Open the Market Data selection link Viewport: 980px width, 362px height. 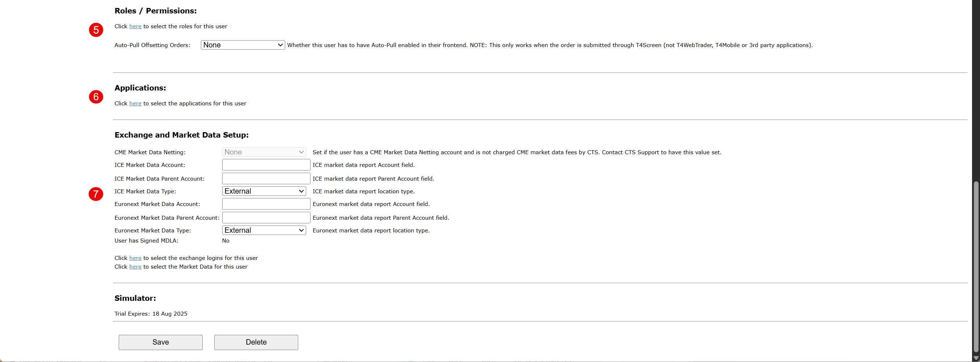(135, 267)
